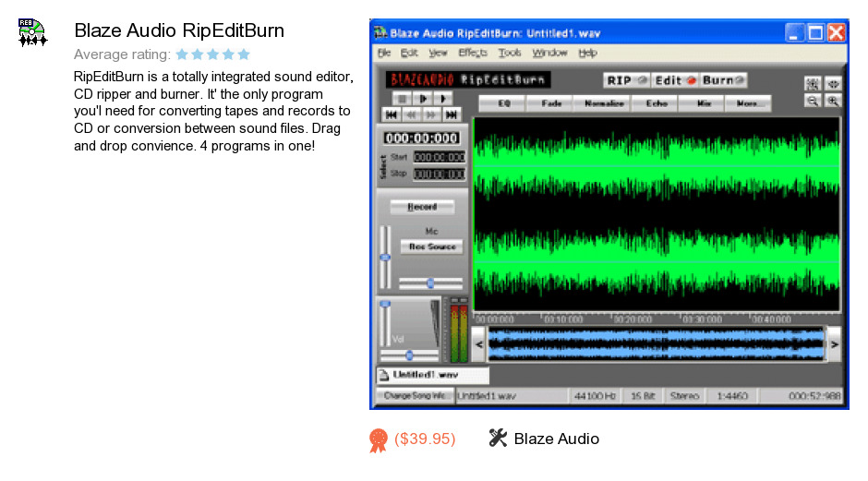Click the Blaze Audio RipEditBurn product icon

tap(32, 32)
